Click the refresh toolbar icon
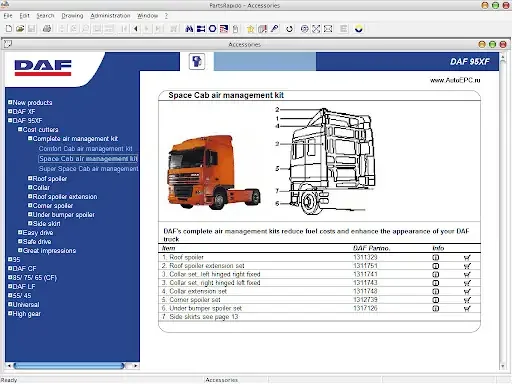The width and height of the screenshot is (512, 384). tap(289, 29)
